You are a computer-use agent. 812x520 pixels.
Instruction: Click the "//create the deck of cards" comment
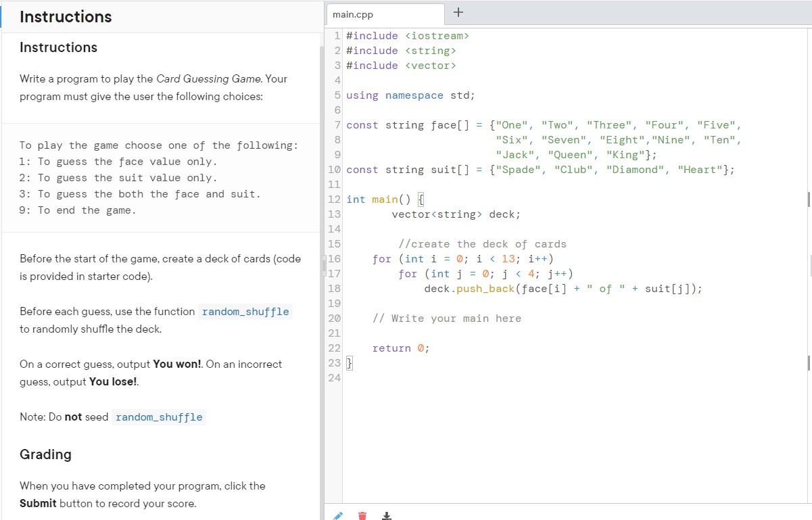(482, 244)
